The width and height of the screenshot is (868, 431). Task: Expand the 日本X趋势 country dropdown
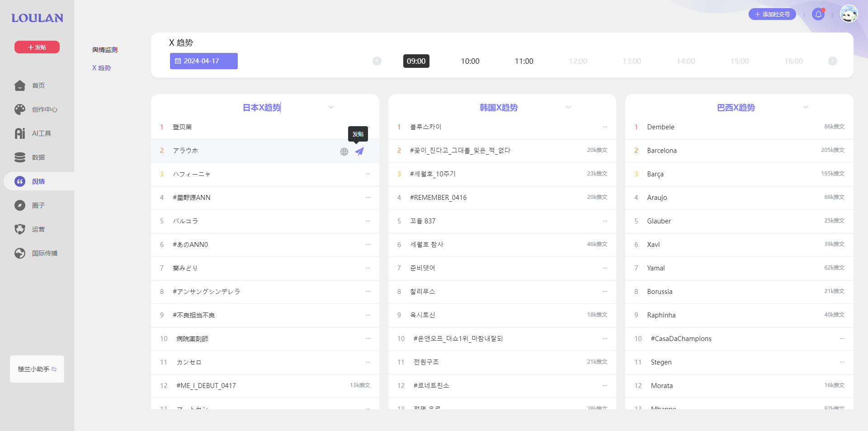pyautogui.click(x=331, y=107)
